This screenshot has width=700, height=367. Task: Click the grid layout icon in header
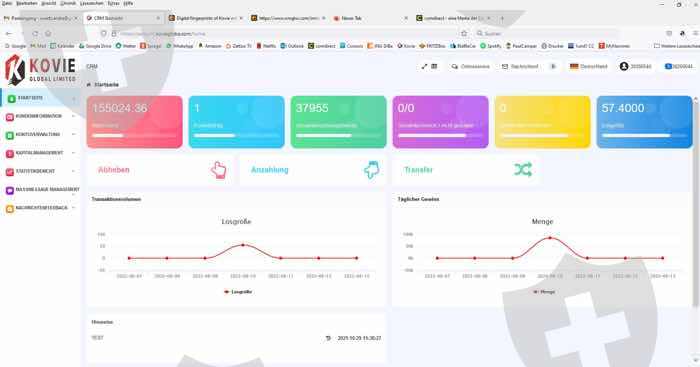(434, 67)
